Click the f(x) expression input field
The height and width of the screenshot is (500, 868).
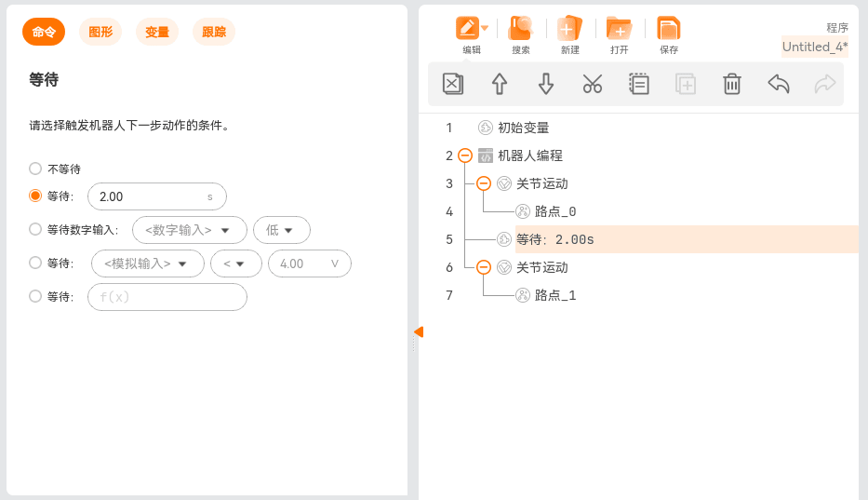[167, 297]
